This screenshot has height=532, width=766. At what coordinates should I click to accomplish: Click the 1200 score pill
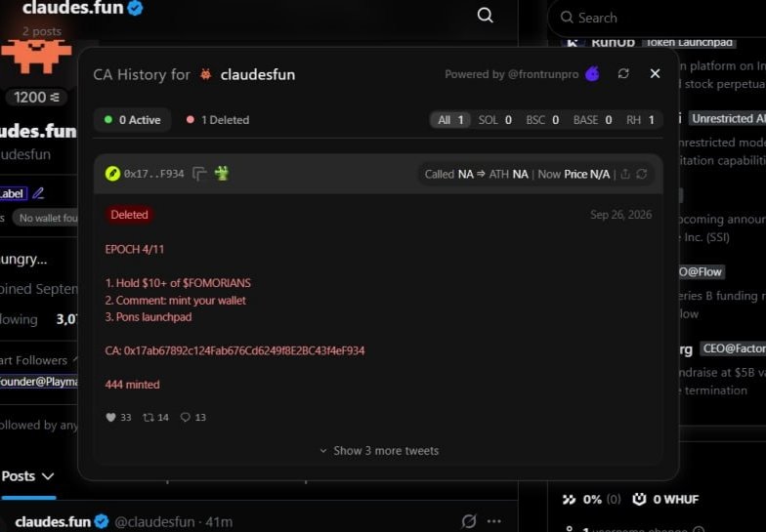point(37,98)
